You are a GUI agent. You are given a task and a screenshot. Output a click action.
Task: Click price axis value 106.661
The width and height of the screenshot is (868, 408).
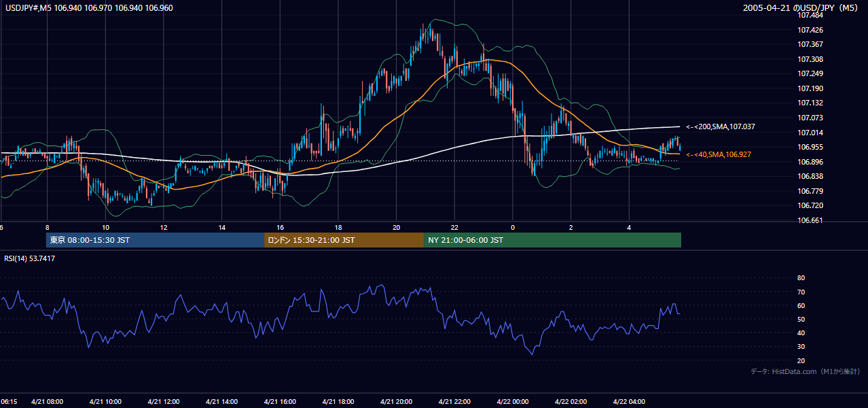810,220
